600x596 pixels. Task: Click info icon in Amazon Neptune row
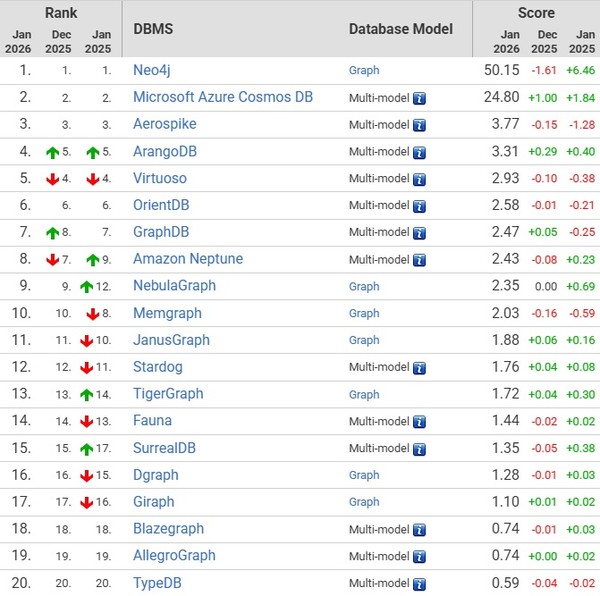pos(419,260)
